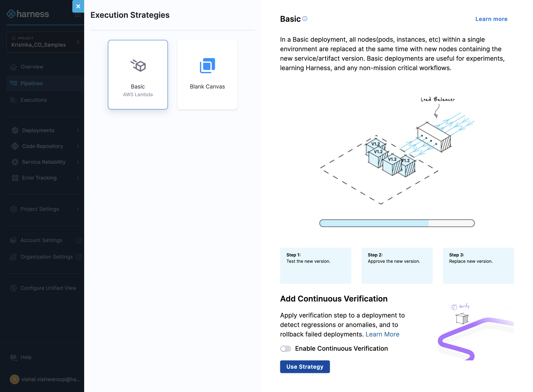Expand the Deployments chevron
This screenshot has width=533, height=392.
click(x=78, y=130)
